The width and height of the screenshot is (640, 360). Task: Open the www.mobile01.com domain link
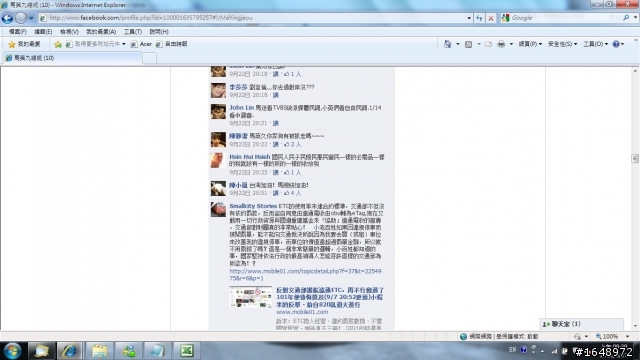pos(302,312)
